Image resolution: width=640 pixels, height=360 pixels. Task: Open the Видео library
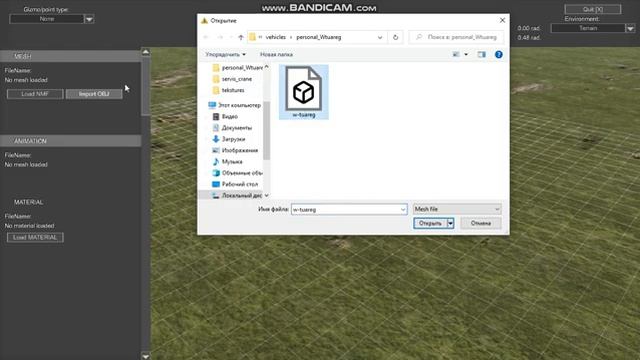[x=225, y=116]
